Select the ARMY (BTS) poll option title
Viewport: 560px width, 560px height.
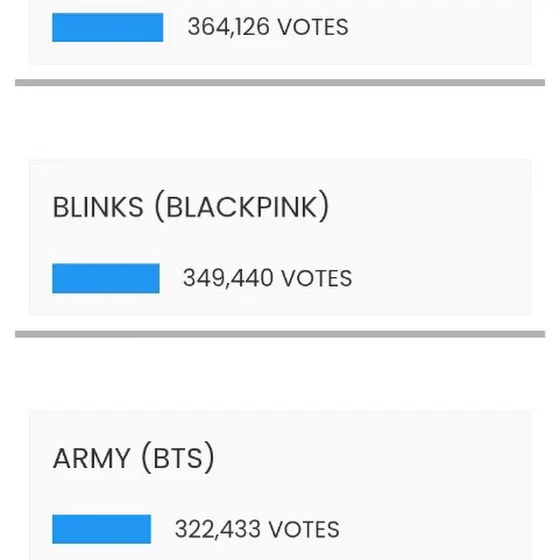point(134,458)
